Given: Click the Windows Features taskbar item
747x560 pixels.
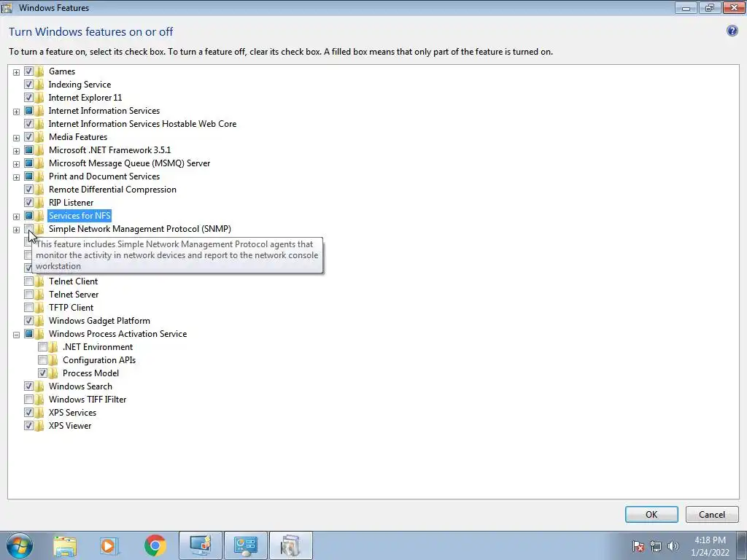Looking at the screenshot, I should pyautogui.click(x=291, y=545).
